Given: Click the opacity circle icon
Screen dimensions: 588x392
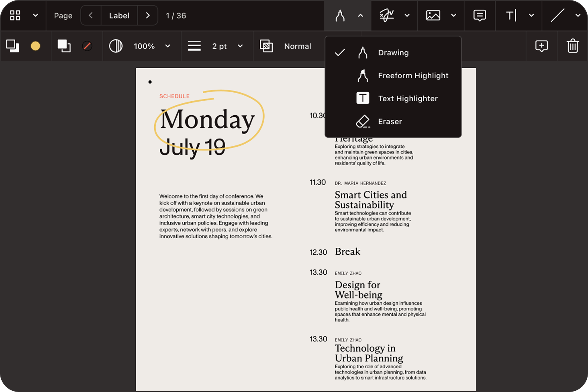Looking at the screenshot, I should [116, 46].
